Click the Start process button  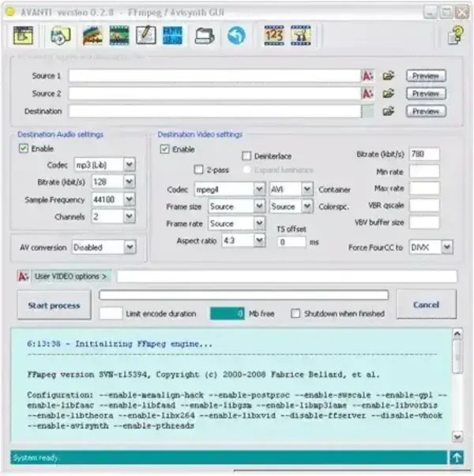pyautogui.click(x=54, y=305)
